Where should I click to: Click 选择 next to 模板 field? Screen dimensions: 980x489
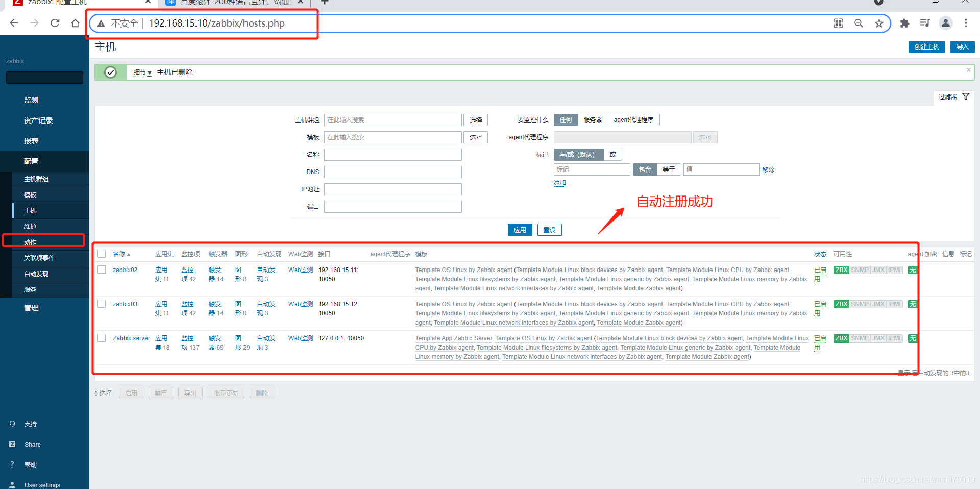tap(476, 137)
